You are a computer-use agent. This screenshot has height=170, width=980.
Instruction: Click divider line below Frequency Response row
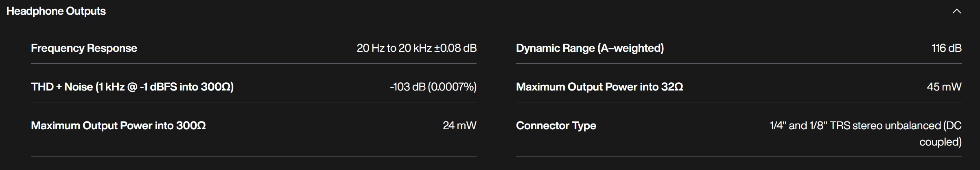pyautogui.click(x=254, y=63)
